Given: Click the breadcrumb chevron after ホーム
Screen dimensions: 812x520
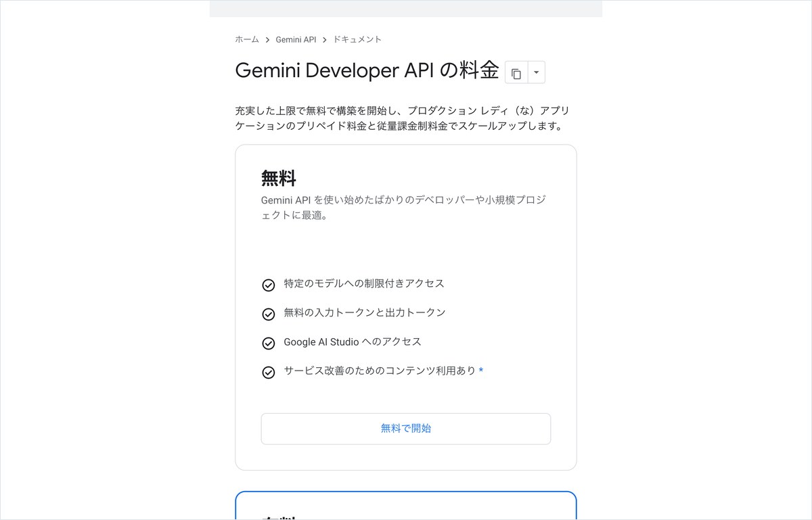Looking at the screenshot, I should pyautogui.click(x=267, y=40).
